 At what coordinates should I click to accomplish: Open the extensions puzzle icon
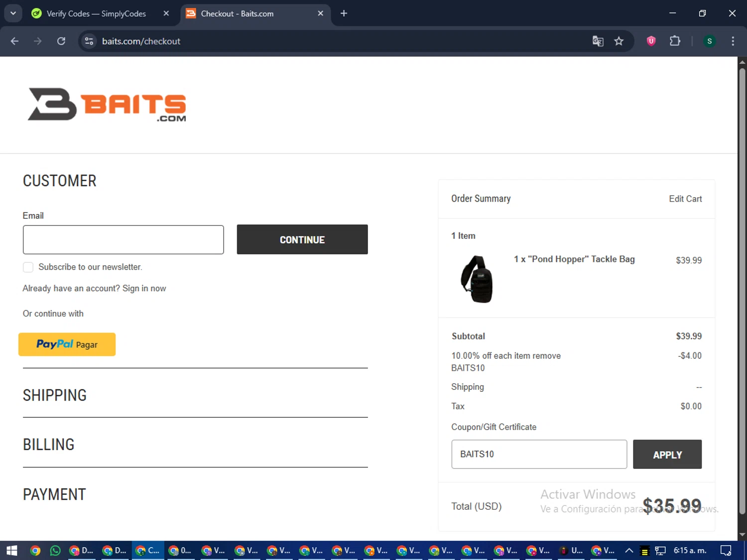point(675,41)
